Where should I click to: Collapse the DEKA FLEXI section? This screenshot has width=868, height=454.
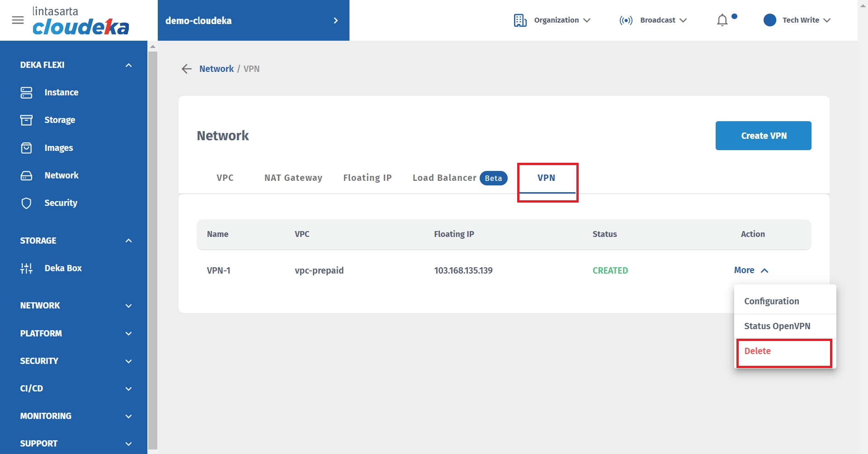[x=128, y=65]
